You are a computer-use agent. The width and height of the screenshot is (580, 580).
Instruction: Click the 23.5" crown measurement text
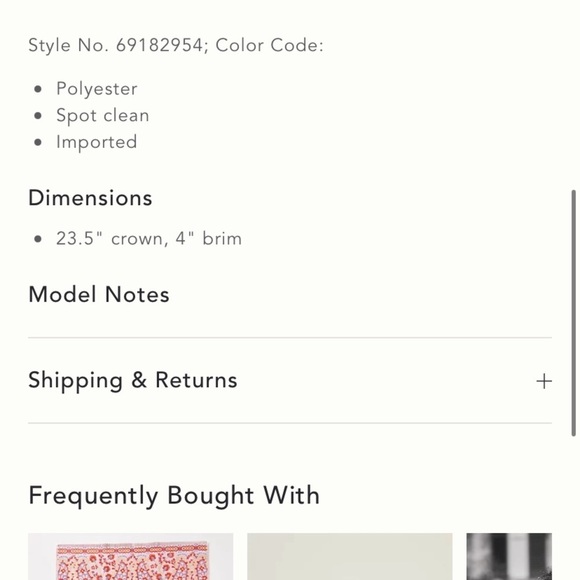point(110,239)
